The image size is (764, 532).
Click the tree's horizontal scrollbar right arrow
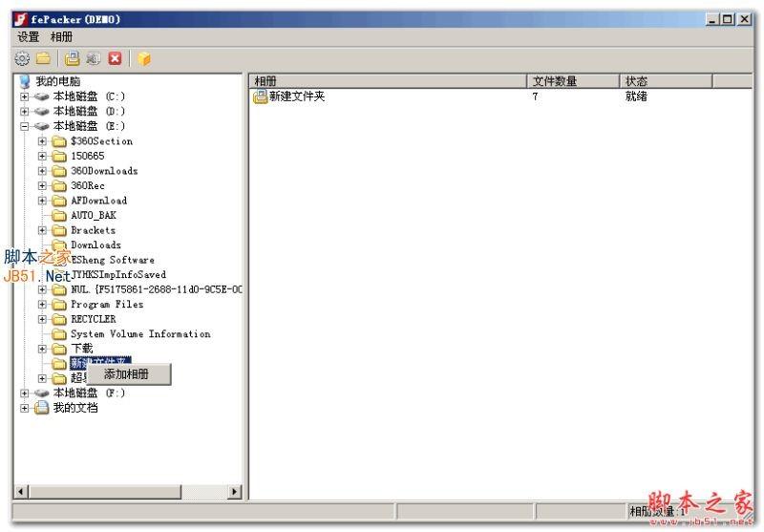click(x=236, y=492)
